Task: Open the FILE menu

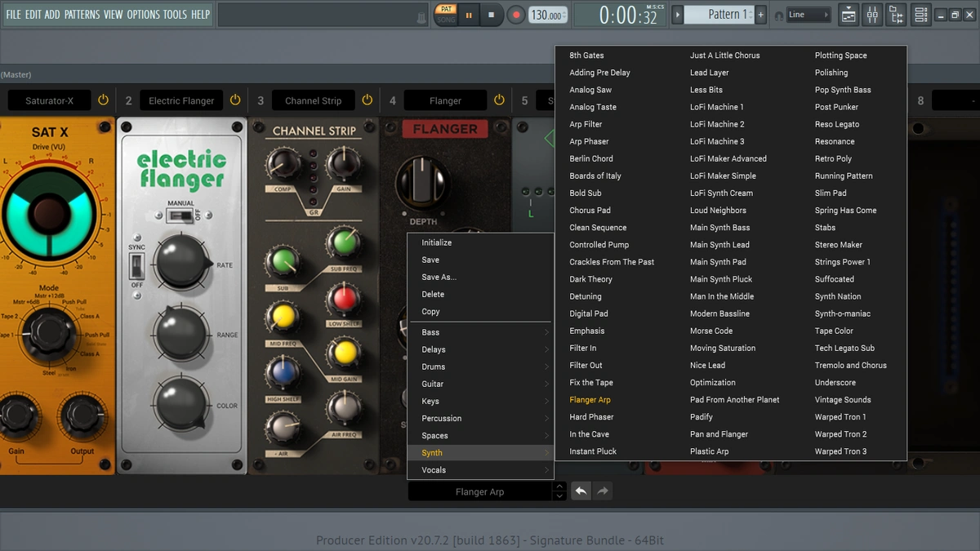Action: click(x=14, y=15)
